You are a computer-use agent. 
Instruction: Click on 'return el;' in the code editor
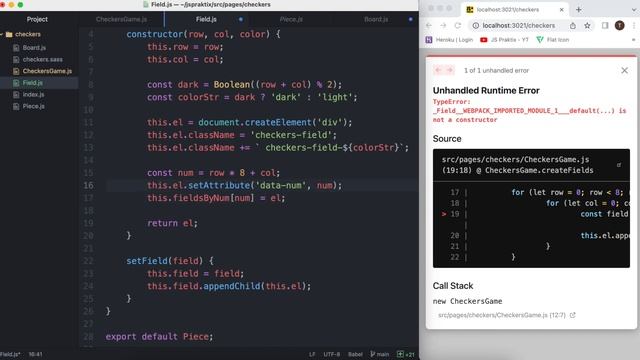tap(172, 223)
